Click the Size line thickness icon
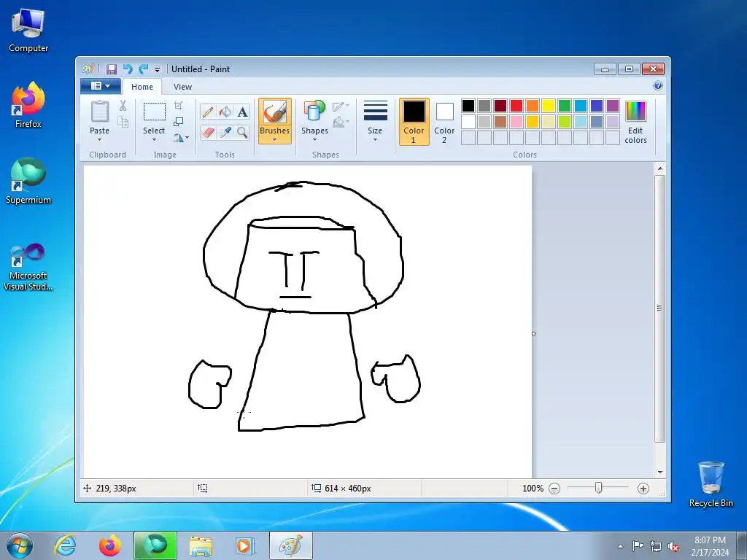 tap(376, 111)
